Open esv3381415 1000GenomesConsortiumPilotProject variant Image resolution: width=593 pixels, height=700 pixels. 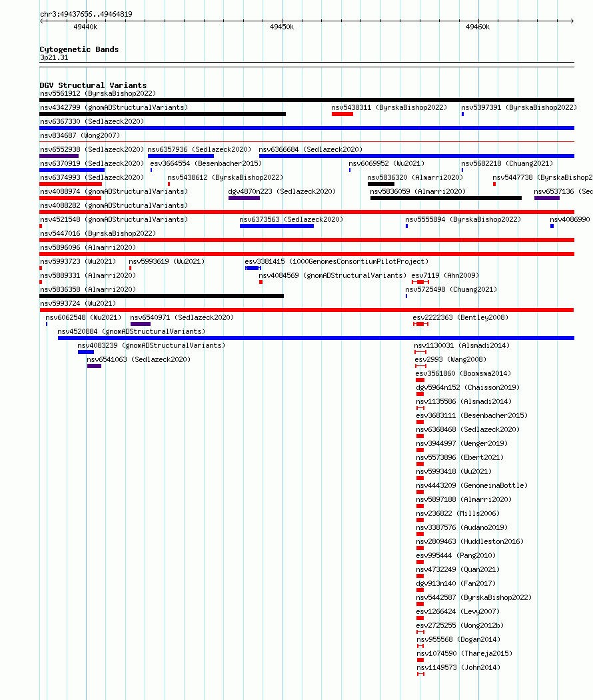(x=336, y=261)
